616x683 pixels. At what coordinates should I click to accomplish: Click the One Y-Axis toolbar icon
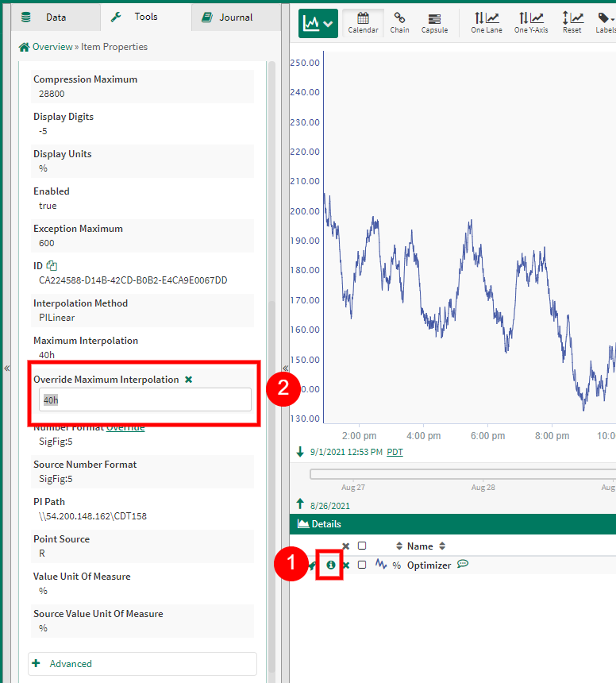[530, 22]
